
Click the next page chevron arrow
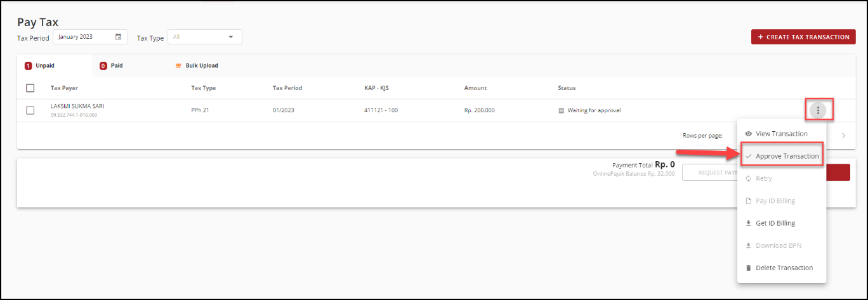click(843, 135)
